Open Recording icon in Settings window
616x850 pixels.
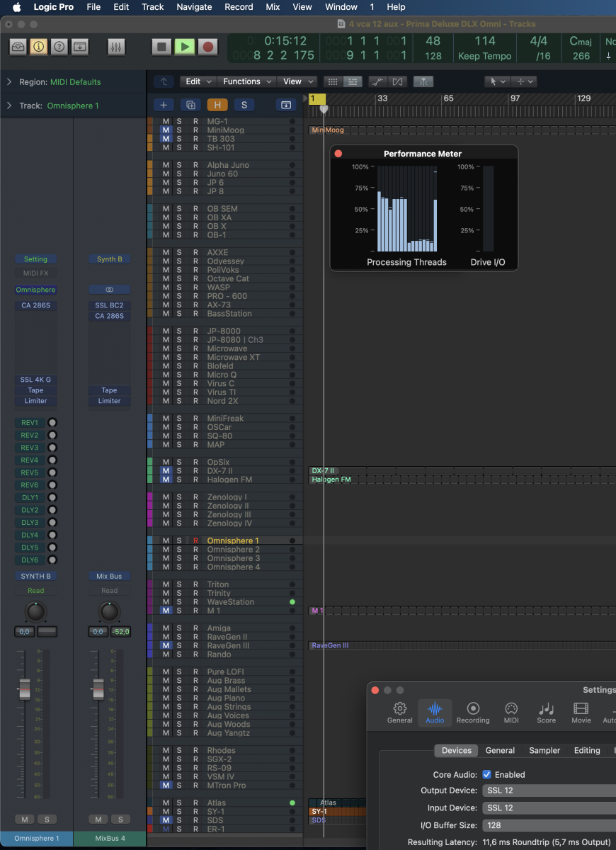[x=473, y=713]
